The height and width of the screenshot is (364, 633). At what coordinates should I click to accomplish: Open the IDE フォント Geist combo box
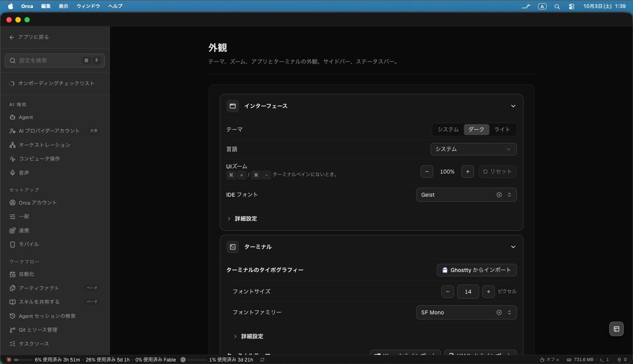pyautogui.click(x=466, y=195)
